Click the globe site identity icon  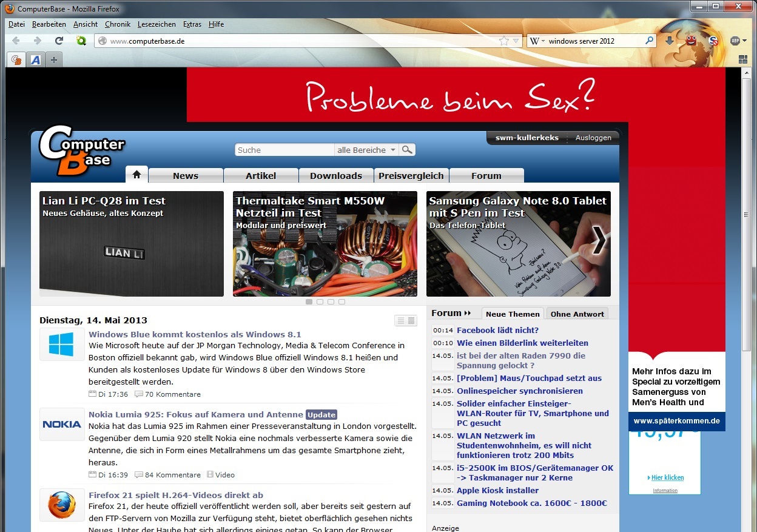(103, 41)
